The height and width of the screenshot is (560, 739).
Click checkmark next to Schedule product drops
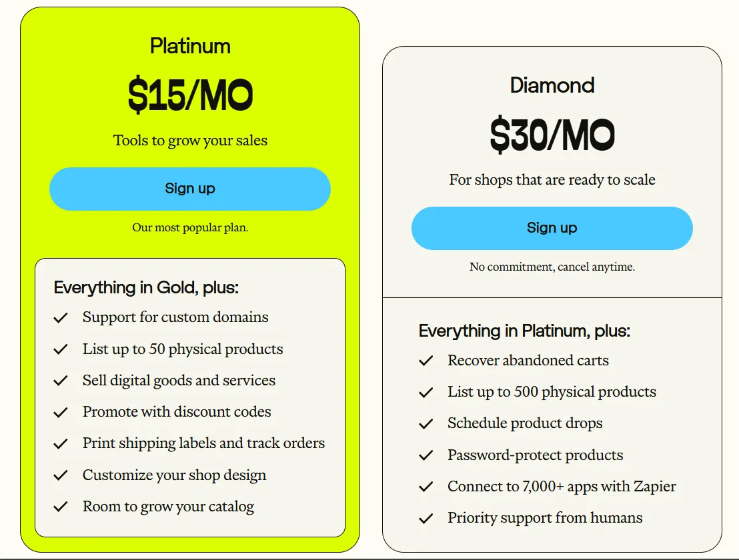click(426, 424)
